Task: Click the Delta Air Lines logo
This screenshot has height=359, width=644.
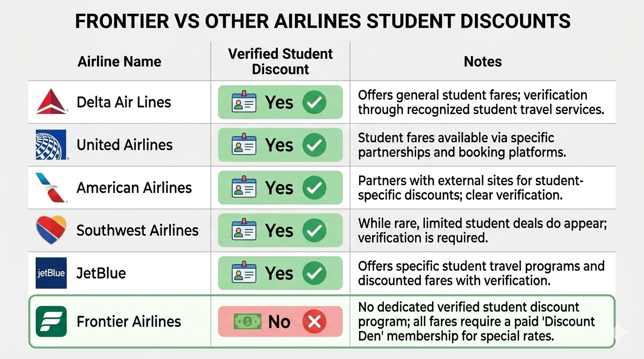Action: click(51, 102)
